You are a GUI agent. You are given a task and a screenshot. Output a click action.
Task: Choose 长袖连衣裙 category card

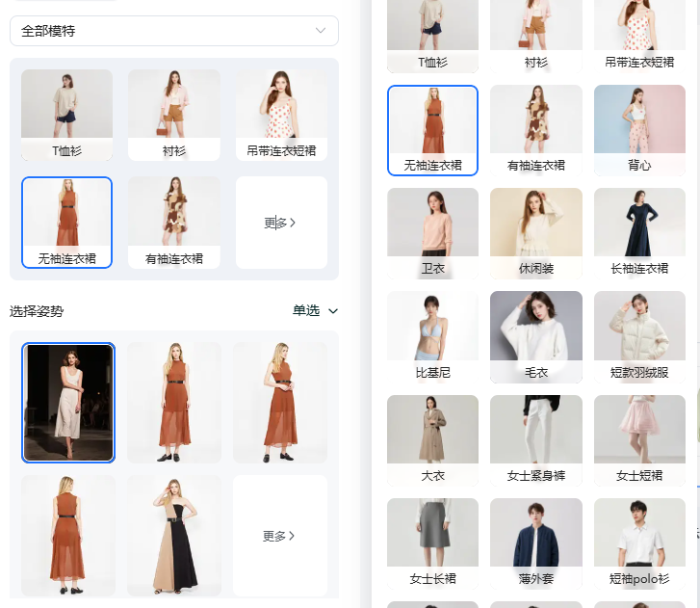tap(639, 233)
